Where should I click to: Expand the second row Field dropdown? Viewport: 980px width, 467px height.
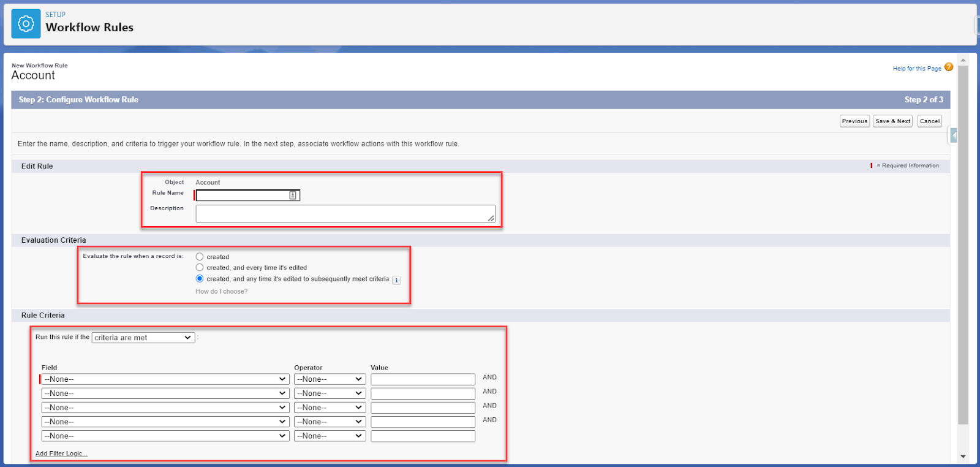click(165, 393)
